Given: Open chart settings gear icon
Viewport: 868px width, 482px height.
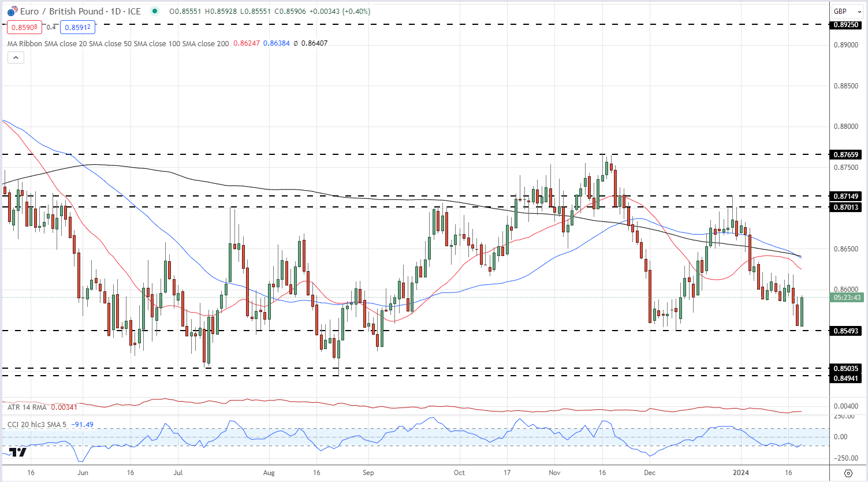Looking at the screenshot, I should [x=848, y=473].
